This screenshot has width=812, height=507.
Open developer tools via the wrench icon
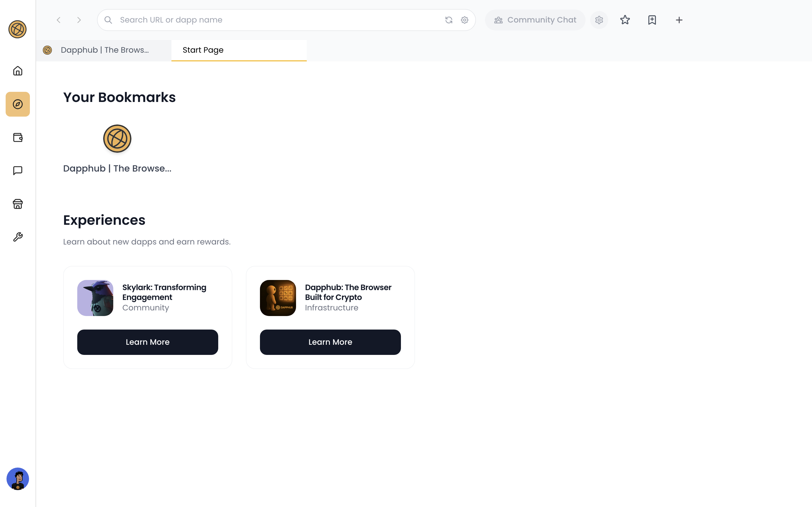[x=17, y=237]
